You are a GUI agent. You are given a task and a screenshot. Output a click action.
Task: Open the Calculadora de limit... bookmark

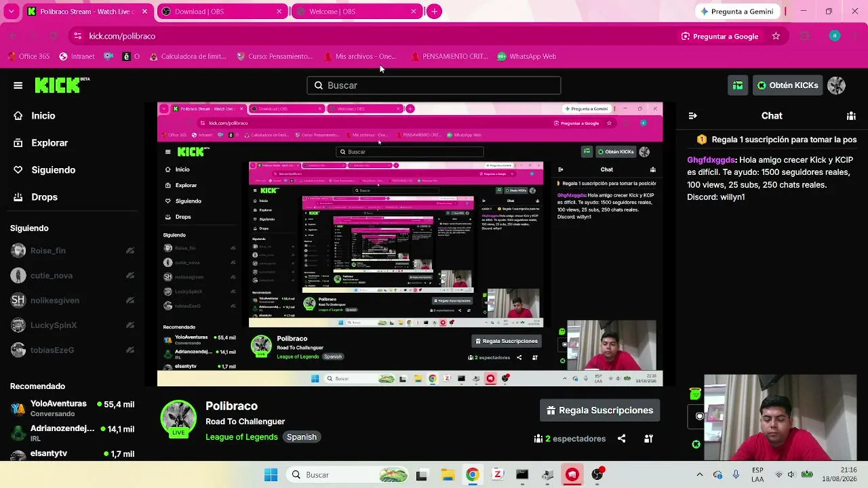pyautogui.click(x=188, y=56)
